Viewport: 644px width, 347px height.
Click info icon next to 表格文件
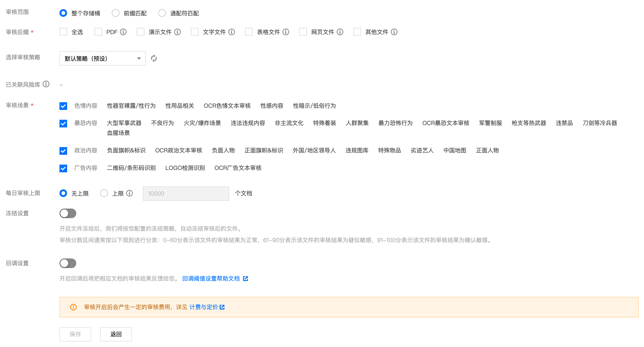pos(286,32)
